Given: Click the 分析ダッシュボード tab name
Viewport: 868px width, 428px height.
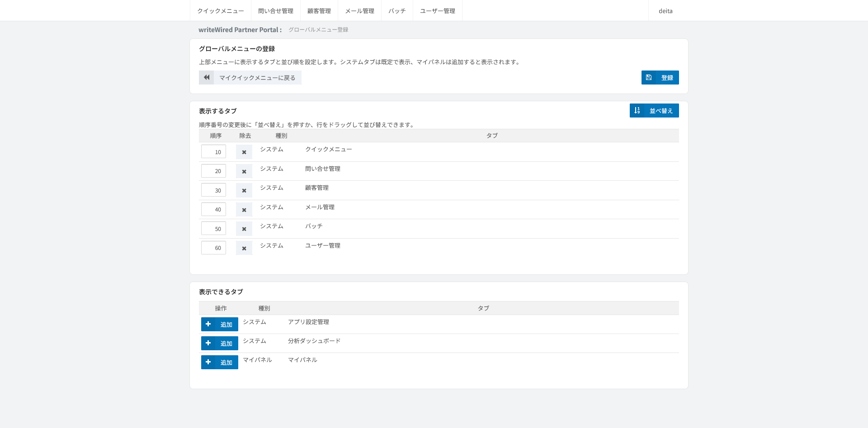Looking at the screenshot, I should point(314,341).
